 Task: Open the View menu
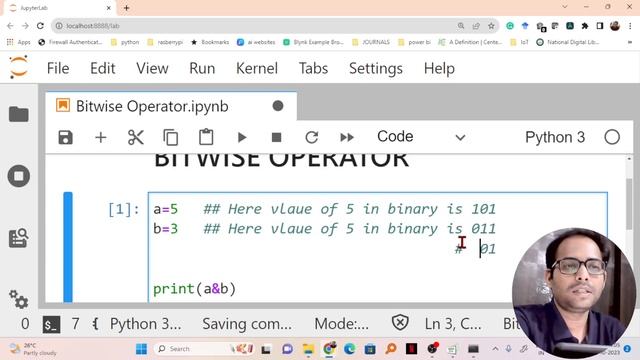point(152,68)
